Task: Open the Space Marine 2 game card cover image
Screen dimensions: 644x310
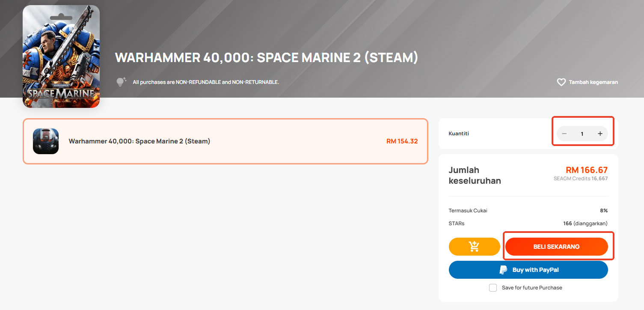Action: pos(61,57)
